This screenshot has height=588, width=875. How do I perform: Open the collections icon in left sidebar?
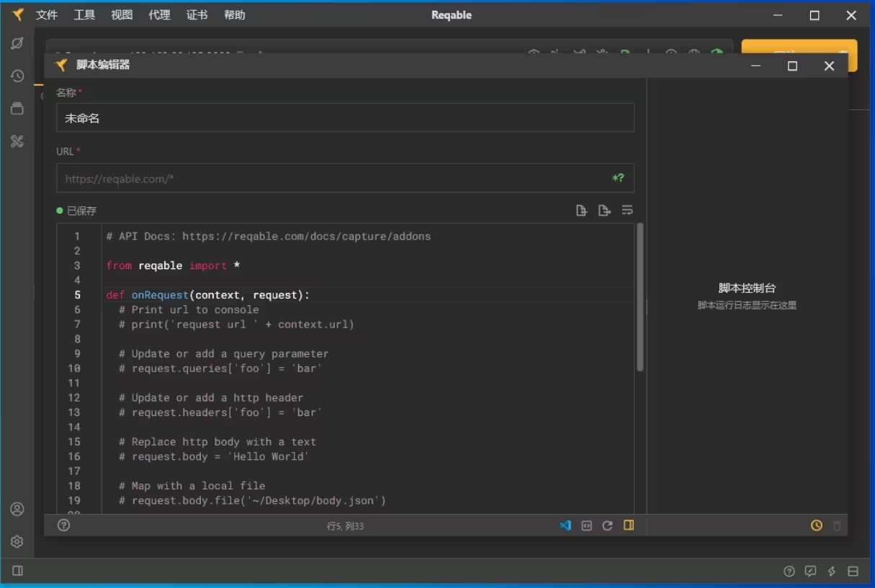[17, 109]
